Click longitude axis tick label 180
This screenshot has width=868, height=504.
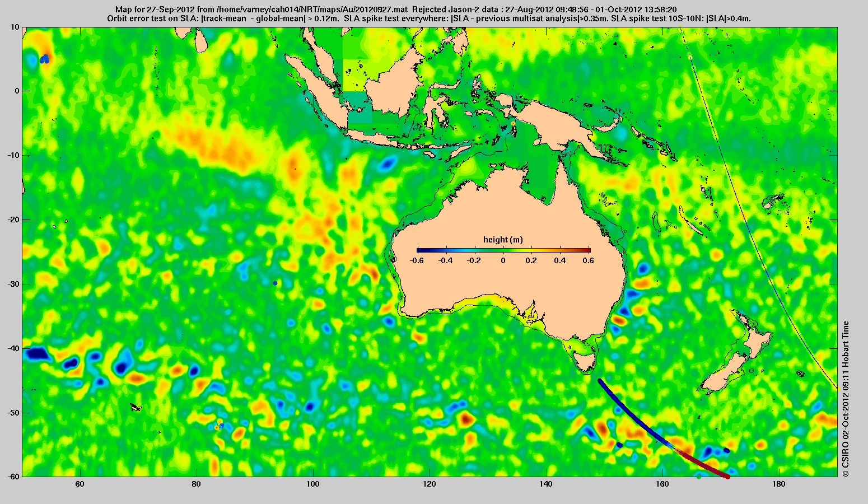[779, 484]
